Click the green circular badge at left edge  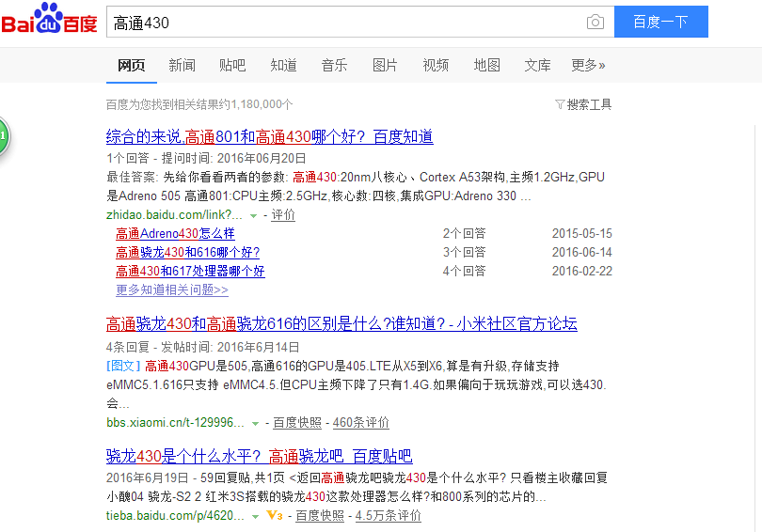(x=4, y=136)
